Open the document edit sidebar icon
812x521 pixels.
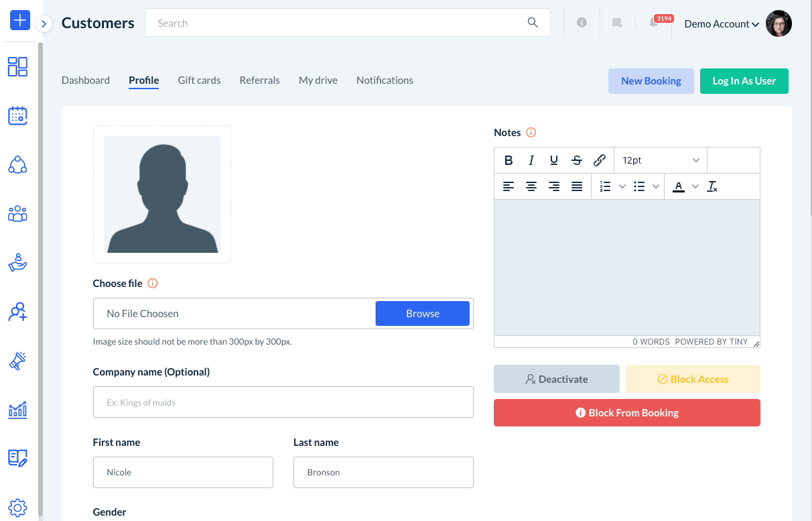17,459
